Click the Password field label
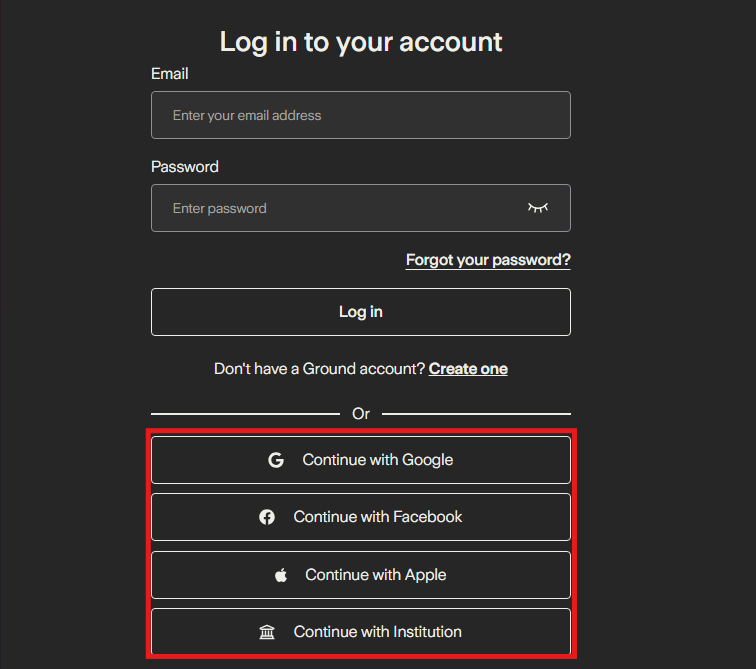The width and height of the screenshot is (756, 669). point(185,167)
